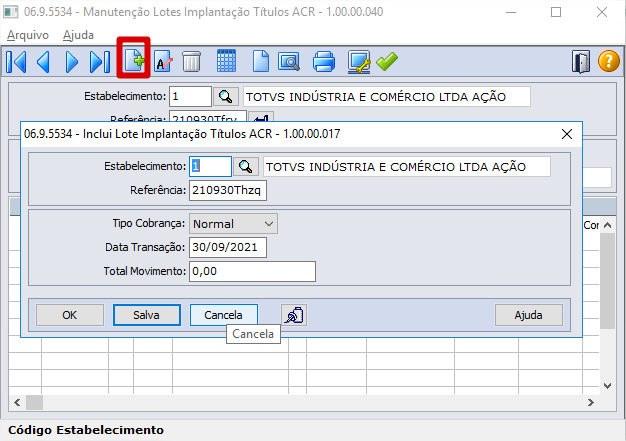
Task: Click dialog company name TOTVS INDÚSTRIA field
Action: click(406, 167)
